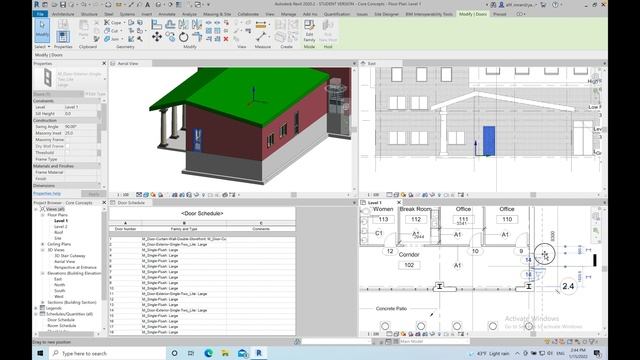Collapse the Constraints section in Properties
This screenshot has height=360, width=640.
pos(99,101)
